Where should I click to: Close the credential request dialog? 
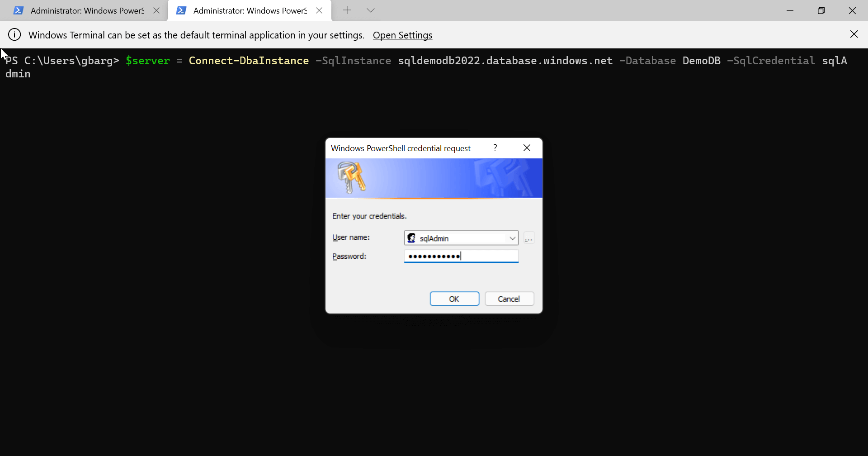point(527,148)
